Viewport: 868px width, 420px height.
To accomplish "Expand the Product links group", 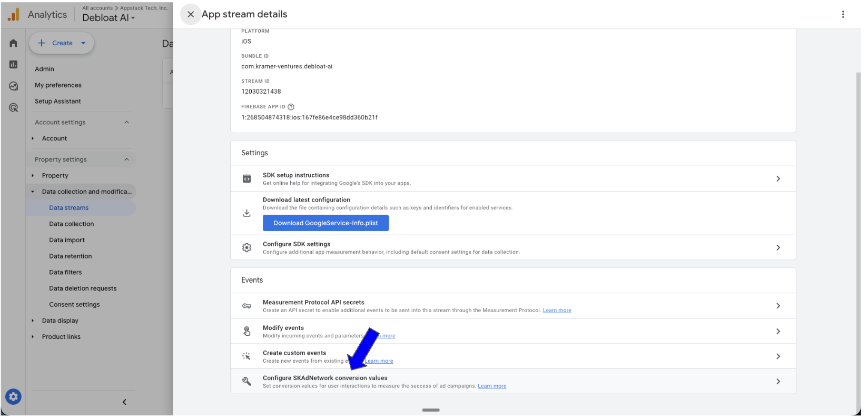I will (33, 337).
